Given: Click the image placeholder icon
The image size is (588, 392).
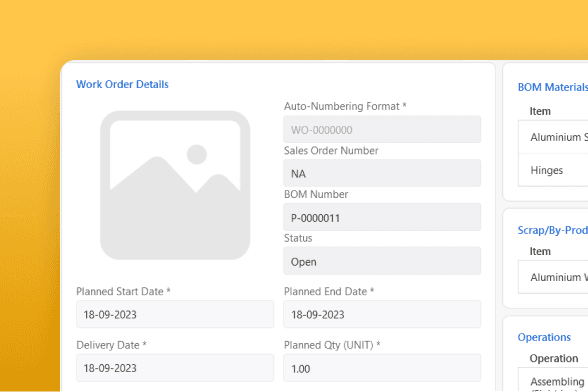Looking at the screenshot, I should tap(175, 185).
